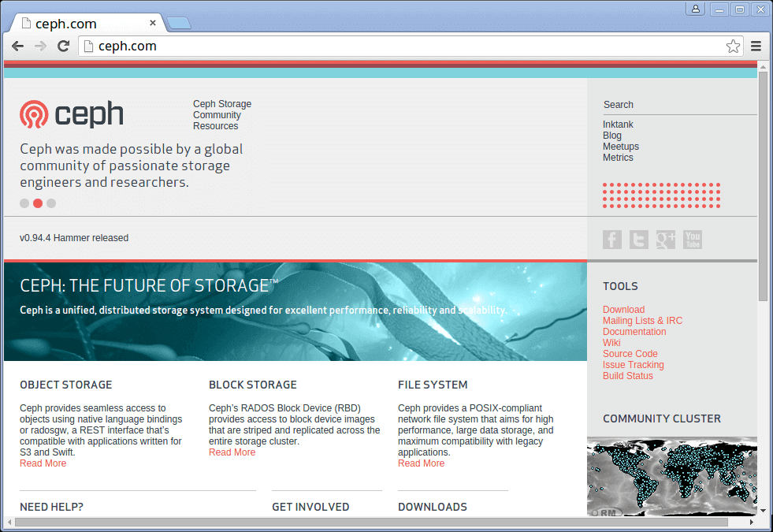Focus the Search input field

click(x=679, y=105)
